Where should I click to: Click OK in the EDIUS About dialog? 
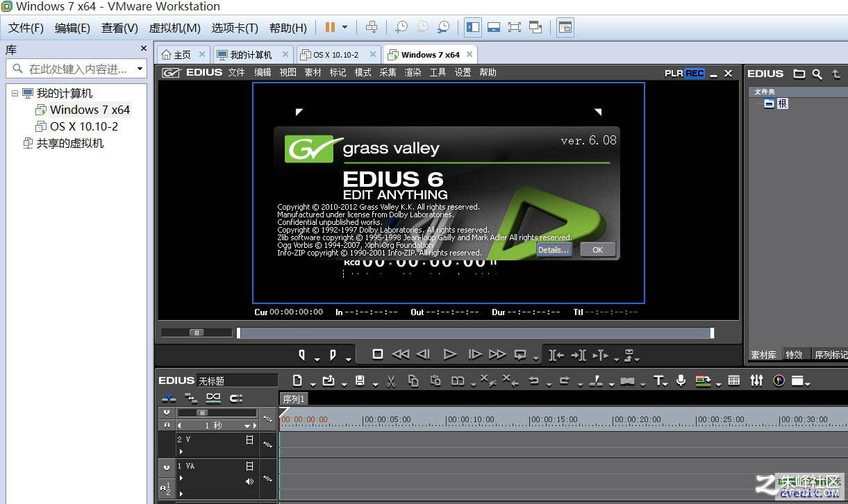(x=597, y=250)
